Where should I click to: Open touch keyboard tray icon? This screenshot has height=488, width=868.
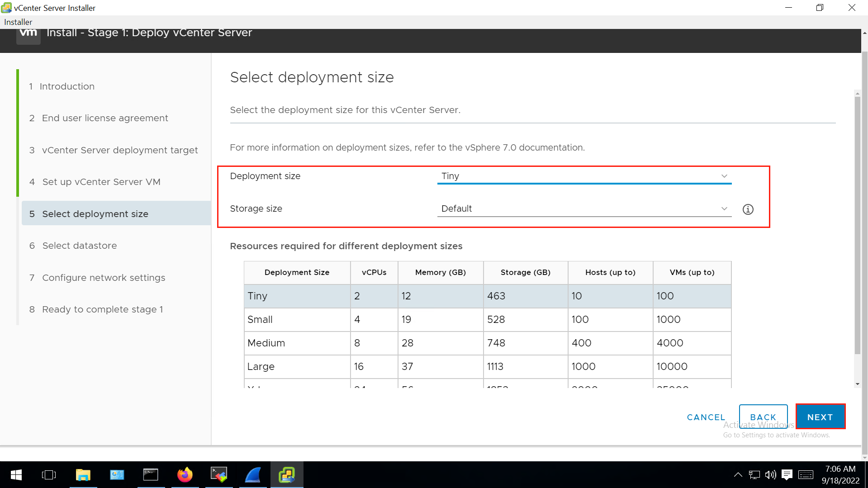point(806,475)
